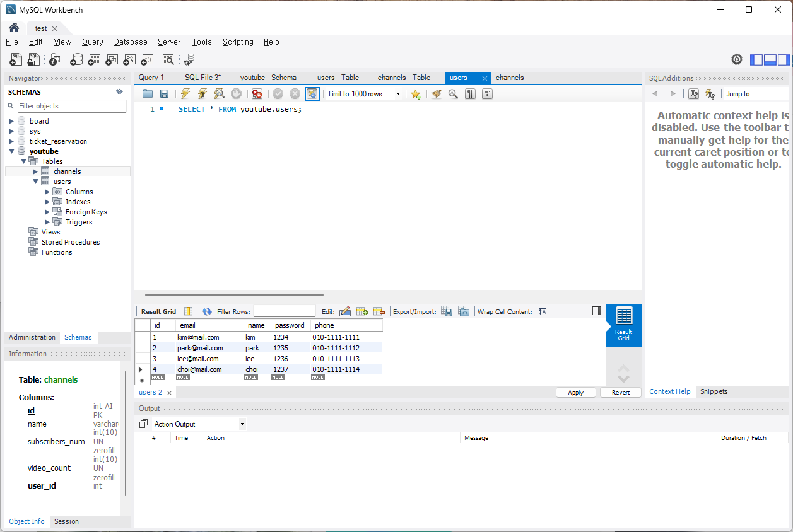Expand the board schema
Screen dimensions: 793x532
pyautogui.click(x=11, y=121)
